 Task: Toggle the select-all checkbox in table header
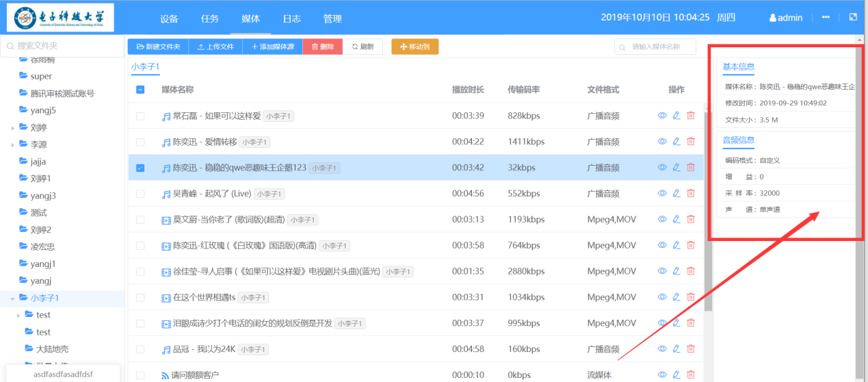point(140,90)
